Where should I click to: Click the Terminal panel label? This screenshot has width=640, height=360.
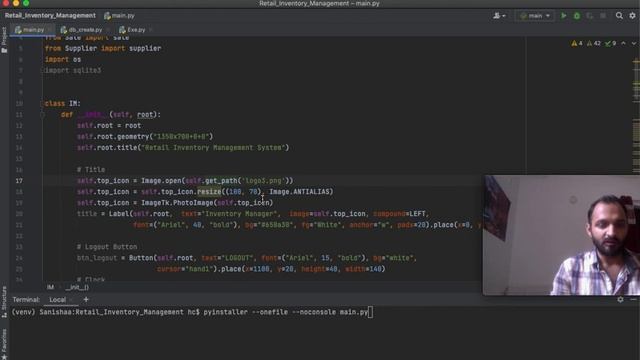coord(26,300)
